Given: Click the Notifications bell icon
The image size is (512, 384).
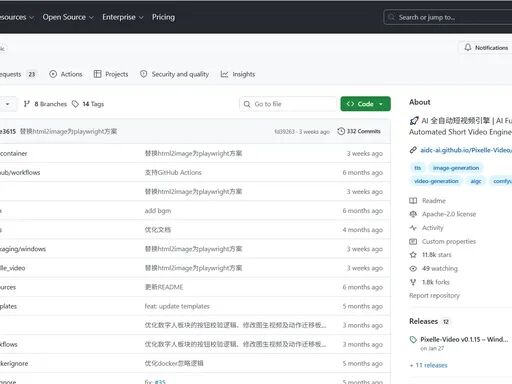Looking at the screenshot, I should pos(468,48).
